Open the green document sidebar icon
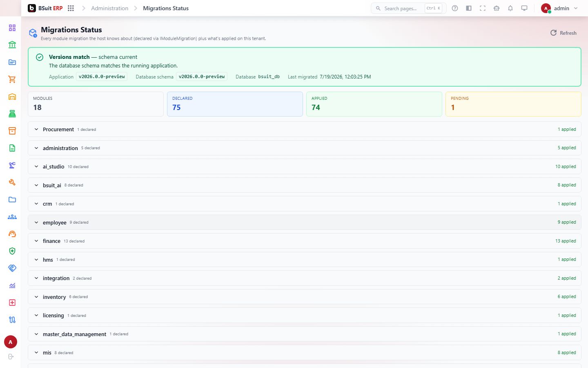Viewport: 588px width, 368px height. pos(12,148)
